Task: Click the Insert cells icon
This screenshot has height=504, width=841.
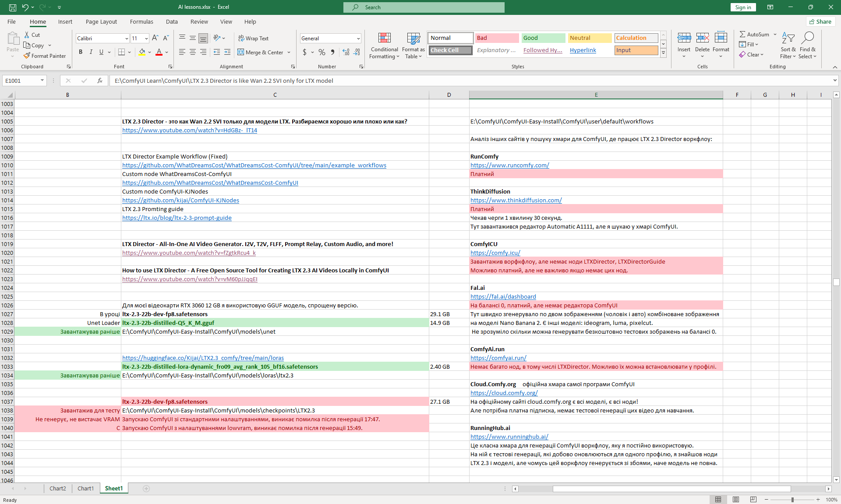Action: click(684, 38)
